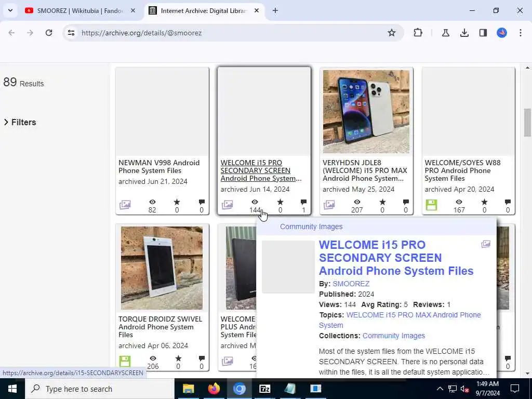The width and height of the screenshot is (532, 399).
Task: Click the NEWMAN V998 blank thumbnail
Action: (162, 112)
